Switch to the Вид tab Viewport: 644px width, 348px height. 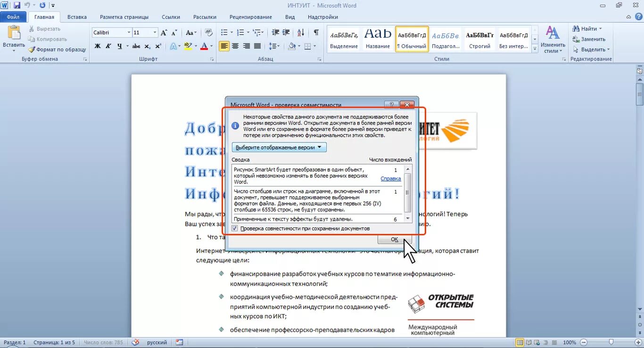point(290,17)
